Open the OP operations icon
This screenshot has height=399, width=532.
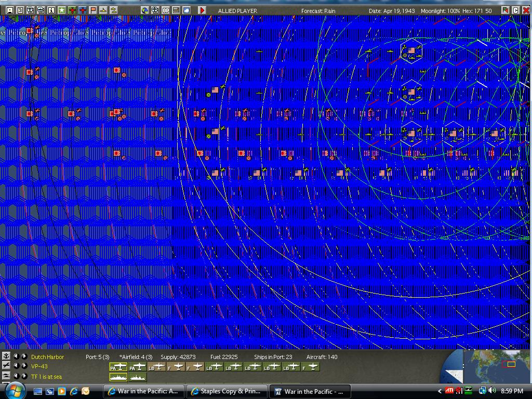tap(166, 10)
